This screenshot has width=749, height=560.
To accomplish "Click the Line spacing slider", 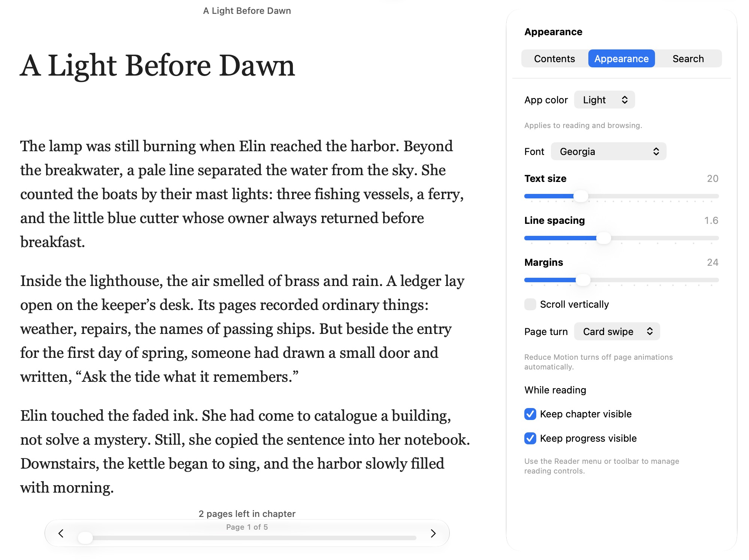I will 621,238.
